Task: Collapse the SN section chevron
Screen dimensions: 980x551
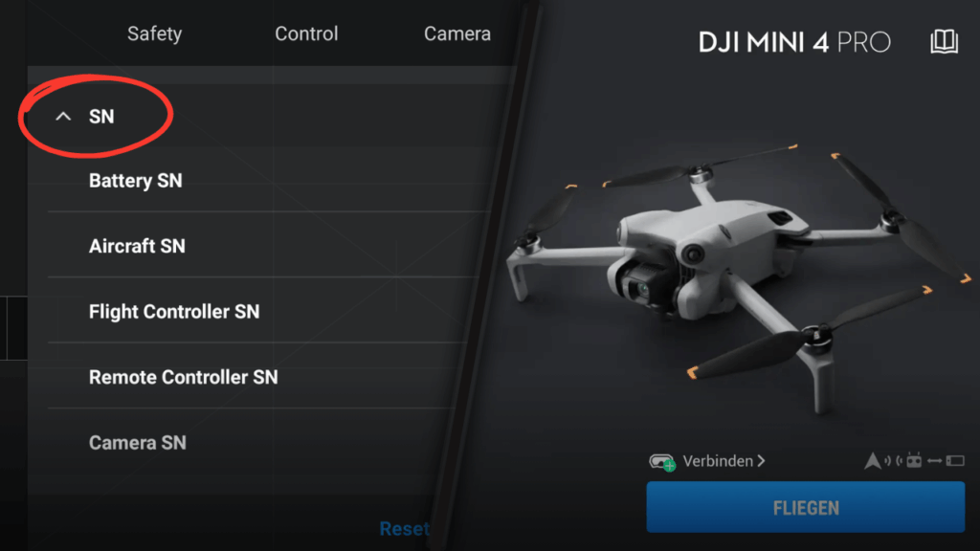Action: pyautogui.click(x=63, y=116)
